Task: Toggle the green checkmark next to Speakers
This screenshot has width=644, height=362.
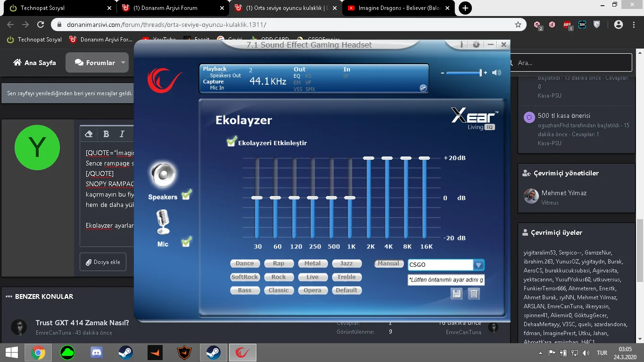Action: click(186, 194)
